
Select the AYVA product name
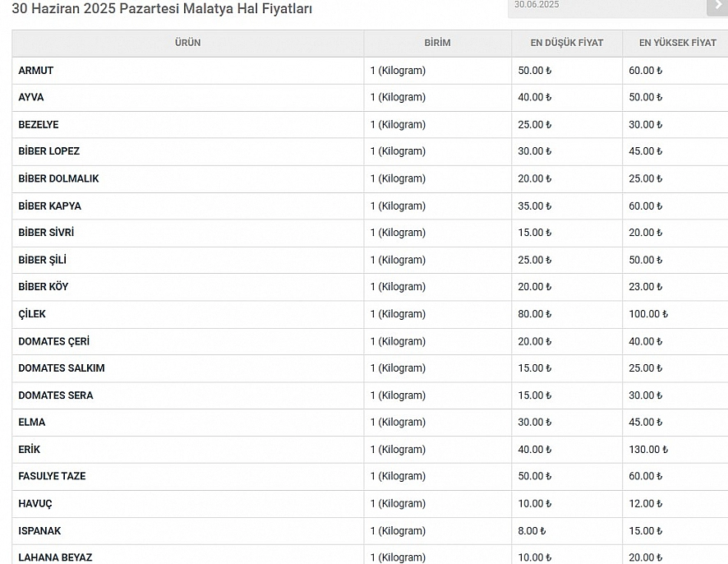(31, 98)
